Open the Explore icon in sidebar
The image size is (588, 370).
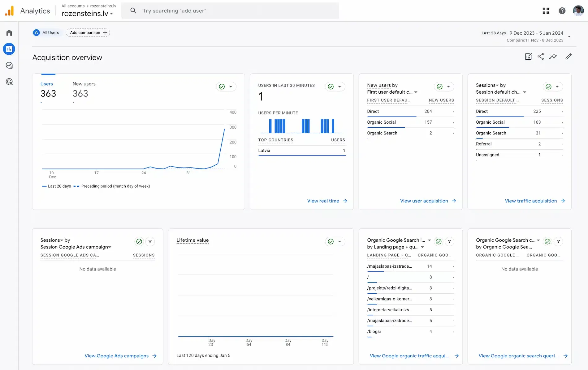tap(9, 66)
